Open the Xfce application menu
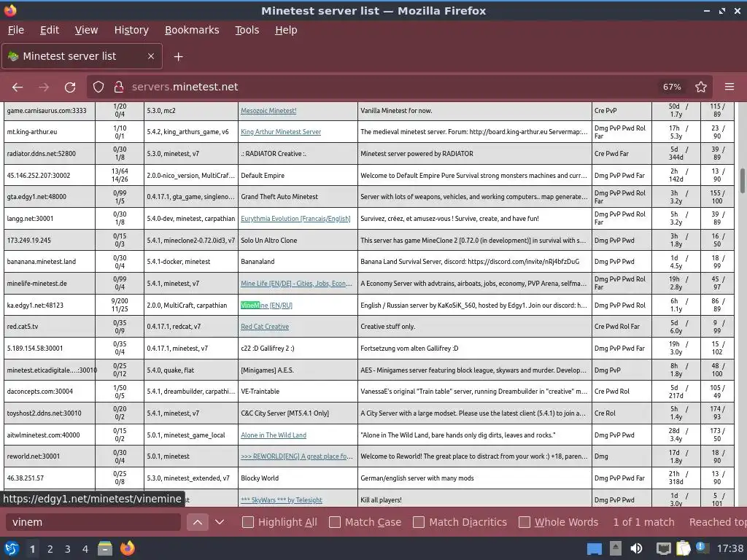 coord(12,548)
